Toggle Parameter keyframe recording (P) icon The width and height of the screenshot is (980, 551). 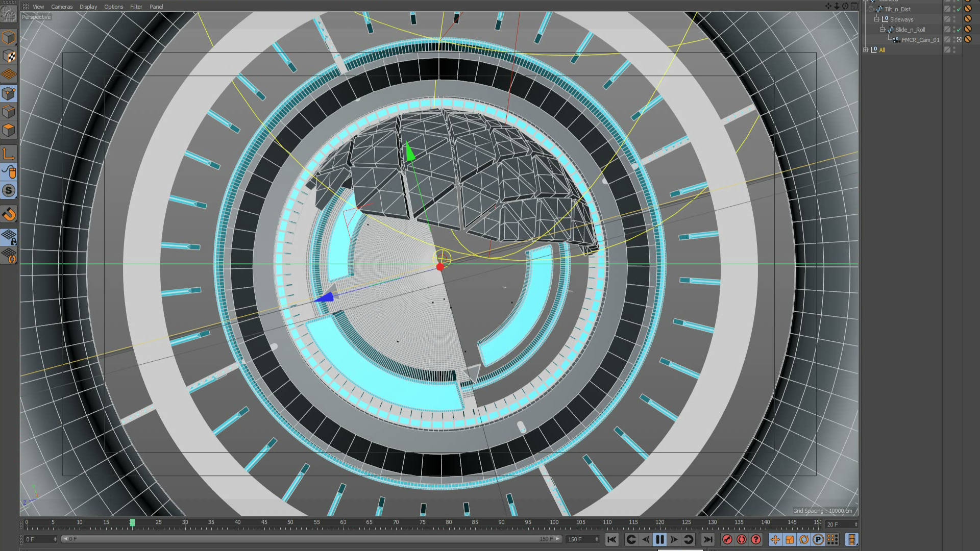point(818,539)
